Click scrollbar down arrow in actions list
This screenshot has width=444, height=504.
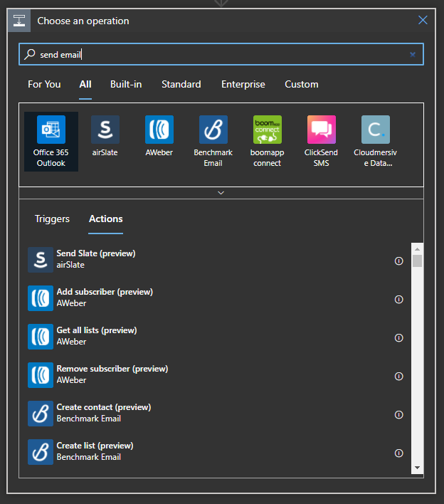pos(418,468)
